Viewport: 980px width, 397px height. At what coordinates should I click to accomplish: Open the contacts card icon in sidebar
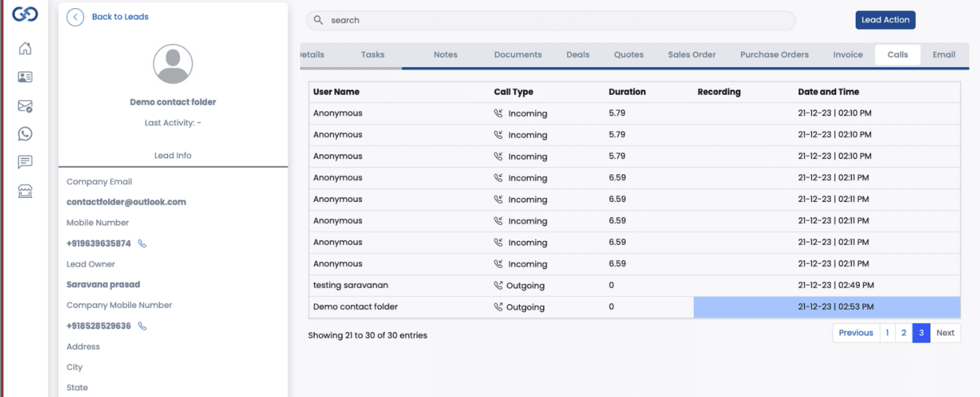pyautogui.click(x=25, y=77)
